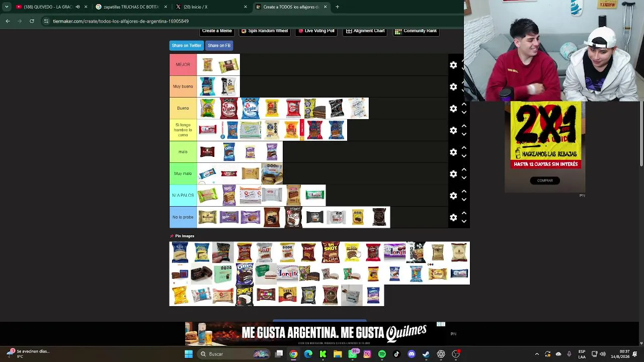Screen dimensions: 644x362
Task: Move the Bueno tier row up
Action: coord(464,105)
